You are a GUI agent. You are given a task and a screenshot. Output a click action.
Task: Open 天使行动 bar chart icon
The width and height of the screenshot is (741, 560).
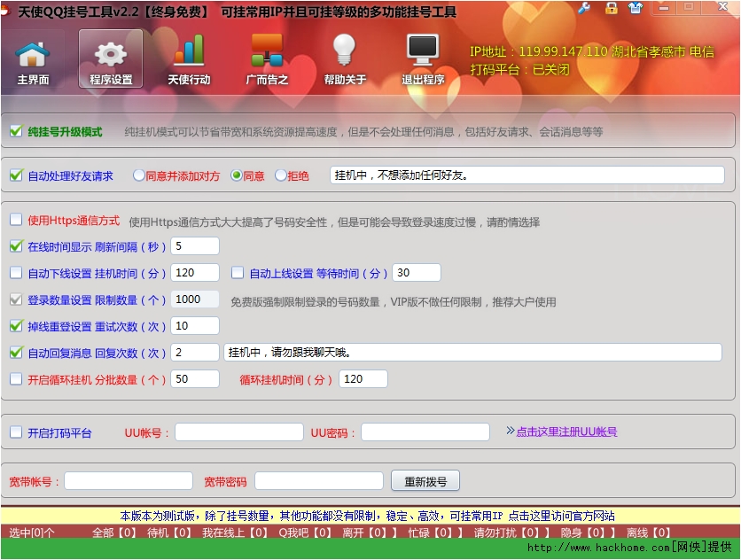[189, 59]
